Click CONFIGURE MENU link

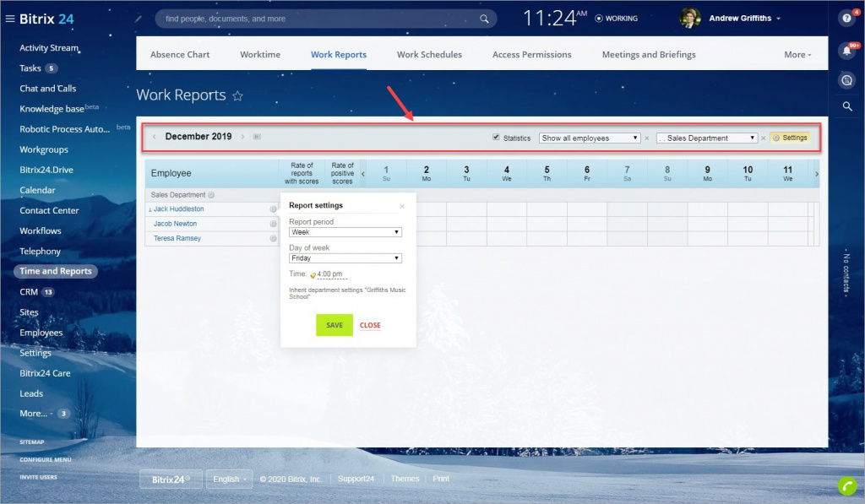(46, 460)
